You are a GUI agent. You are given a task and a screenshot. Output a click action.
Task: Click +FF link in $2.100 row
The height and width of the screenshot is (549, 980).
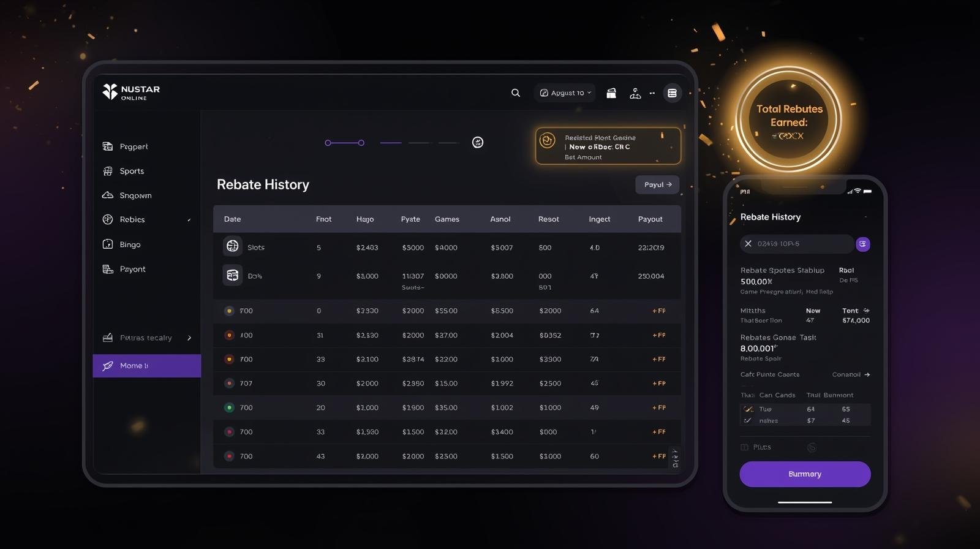pyautogui.click(x=659, y=359)
